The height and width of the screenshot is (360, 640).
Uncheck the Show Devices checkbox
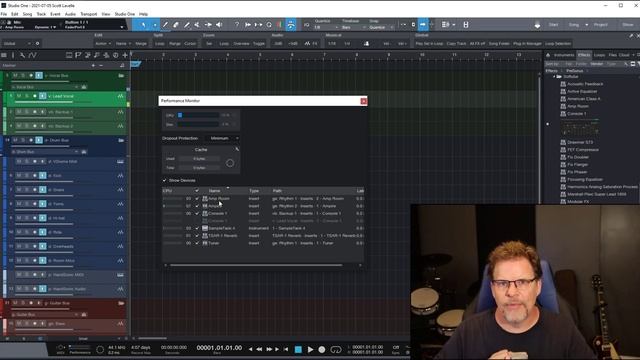tap(165, 180)
